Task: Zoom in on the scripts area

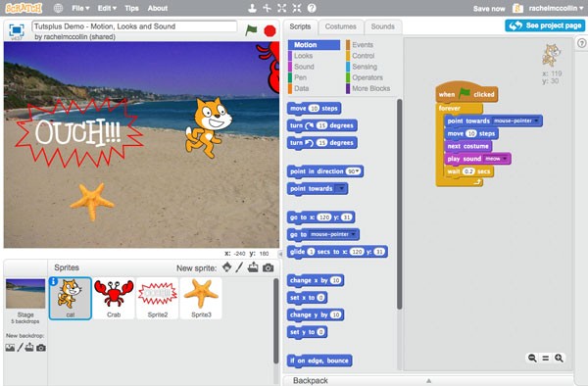Action: [x=559, y=358]
